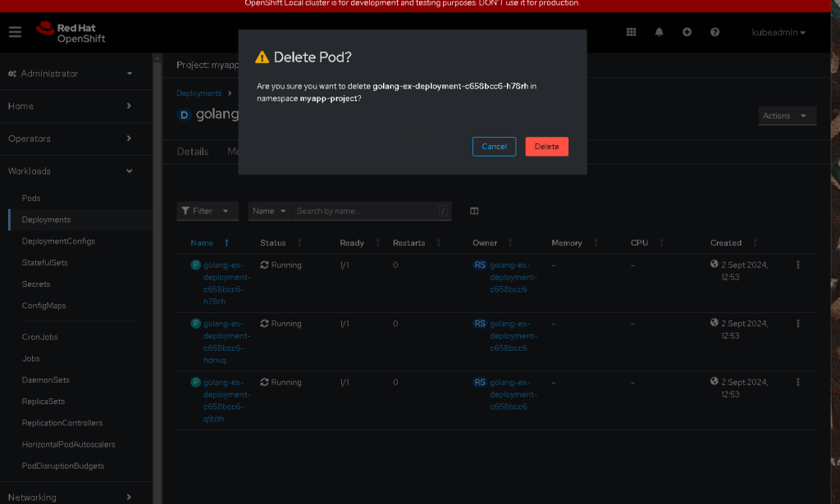The image size is (840, 504).
Task: Select Pods in the sidebar
Action: 31,198
